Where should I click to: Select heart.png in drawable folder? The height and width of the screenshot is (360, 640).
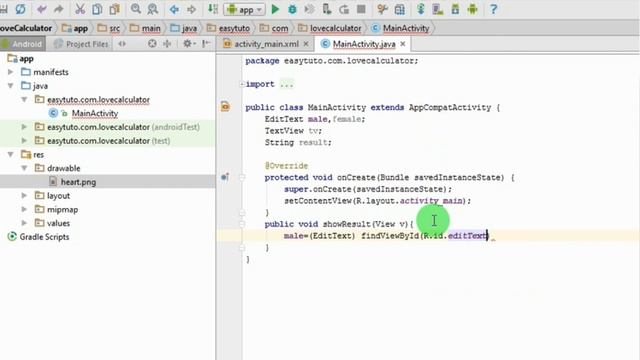tap(78, 182)
